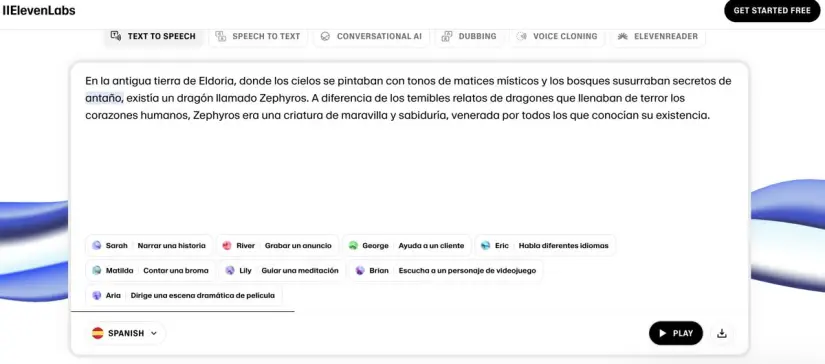Go to the Dubbing tab
This screenshot has height=364, width=825.
point(469,36)
